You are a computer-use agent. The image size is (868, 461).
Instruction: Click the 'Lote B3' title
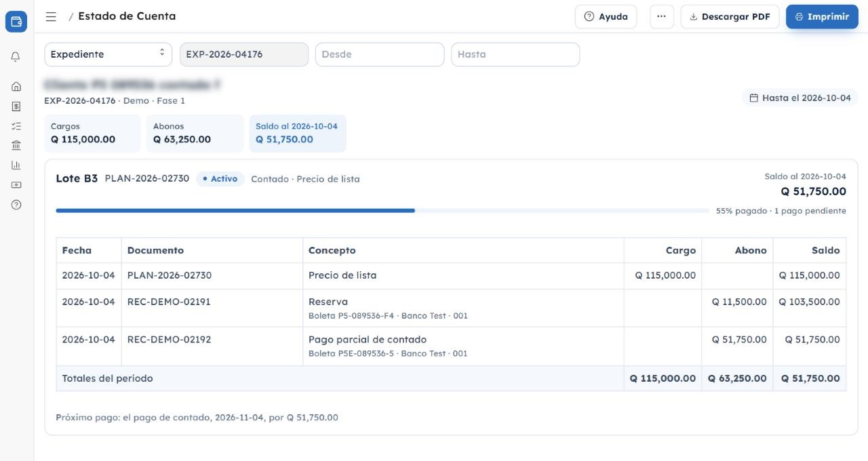[77, 179]
